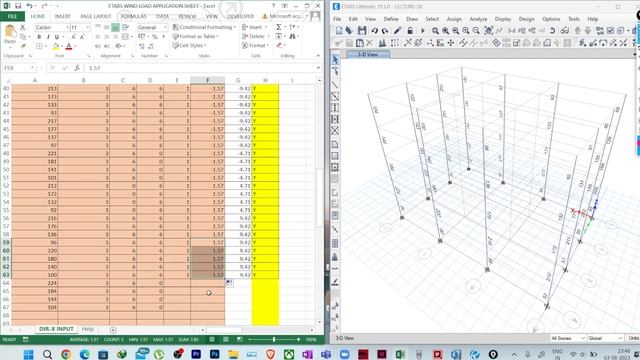The image size is (640, 360).
Task: Open the ETABS Define menu
Action: pyautogui.click(x=391, y=19)
